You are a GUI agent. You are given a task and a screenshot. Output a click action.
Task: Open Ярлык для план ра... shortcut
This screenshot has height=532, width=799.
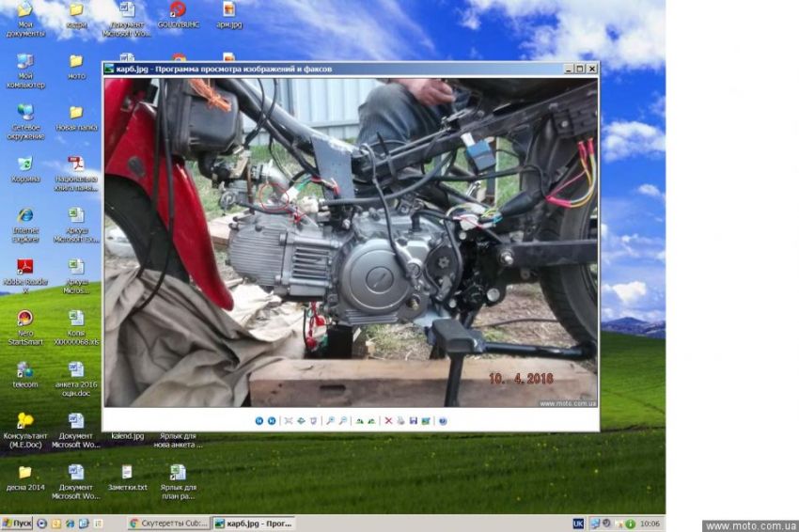point(179,482)
